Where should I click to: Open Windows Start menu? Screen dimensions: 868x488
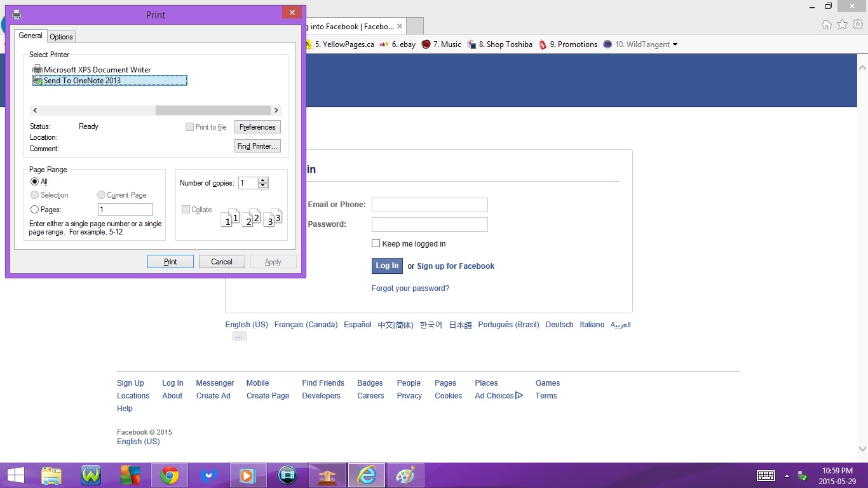pos(15,475)
